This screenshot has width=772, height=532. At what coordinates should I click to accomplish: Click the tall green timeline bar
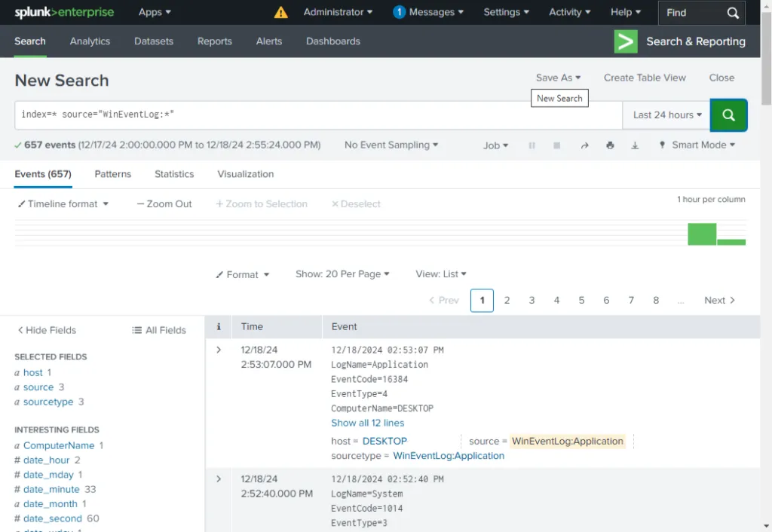pyautogui.click(x=702, y=234)
